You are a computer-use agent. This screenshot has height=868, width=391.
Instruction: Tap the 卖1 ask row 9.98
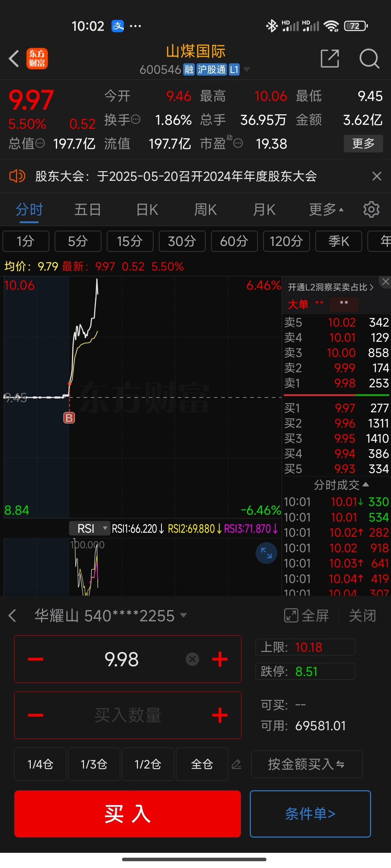point(336,383)
